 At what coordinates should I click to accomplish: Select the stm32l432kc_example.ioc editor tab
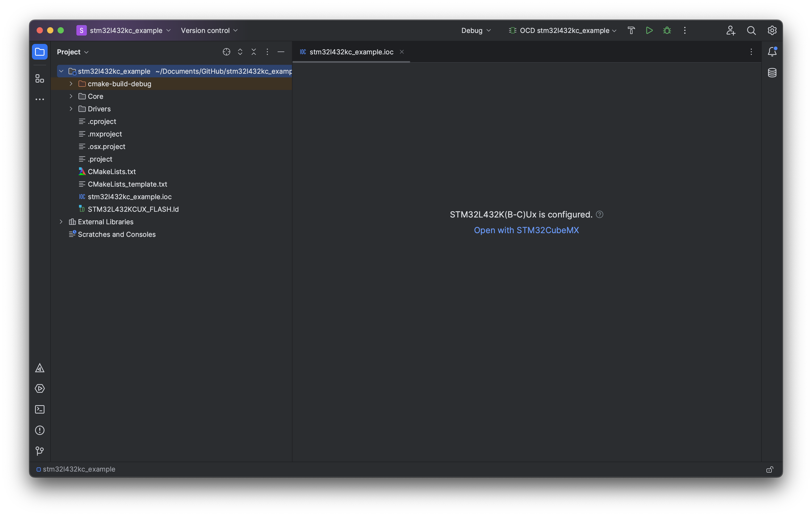pyautogui.click(x=351, y=52)
